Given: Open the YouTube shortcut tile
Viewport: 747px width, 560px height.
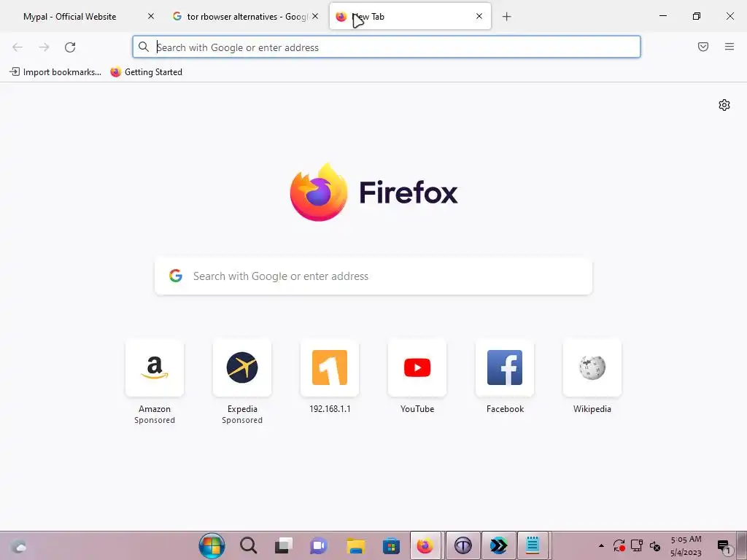Looking at the screenshot, I should [x=417, y=367].
